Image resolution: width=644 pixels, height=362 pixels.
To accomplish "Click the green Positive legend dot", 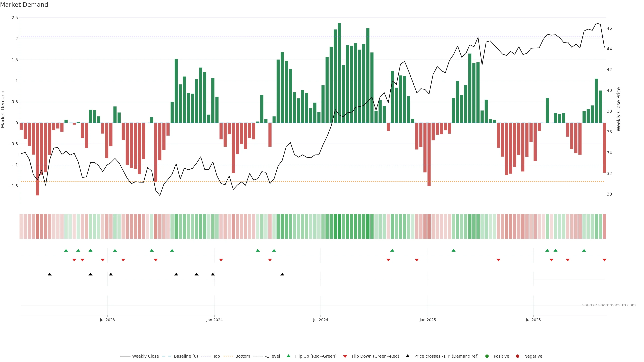I will (487, 356).
